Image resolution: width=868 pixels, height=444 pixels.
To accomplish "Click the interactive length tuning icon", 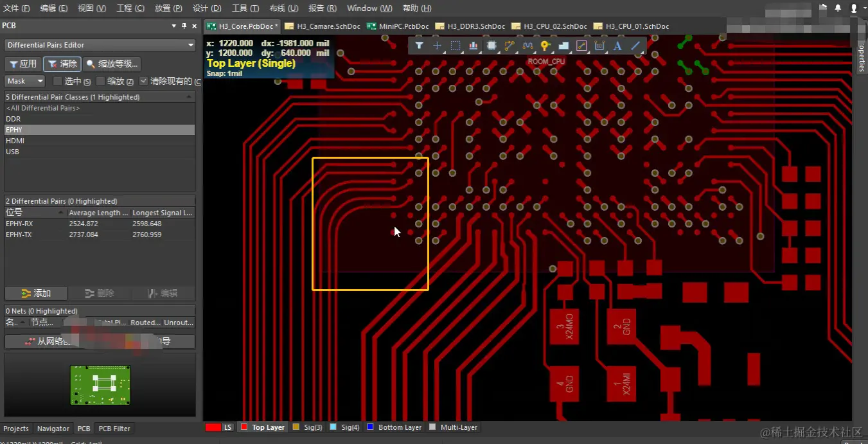I will tap(527, 46).
